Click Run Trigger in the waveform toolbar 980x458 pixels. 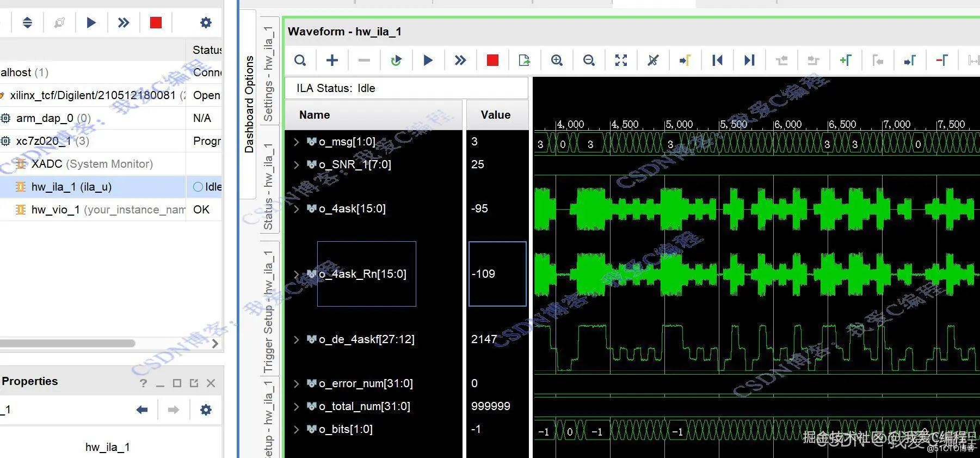click(428, 60)
